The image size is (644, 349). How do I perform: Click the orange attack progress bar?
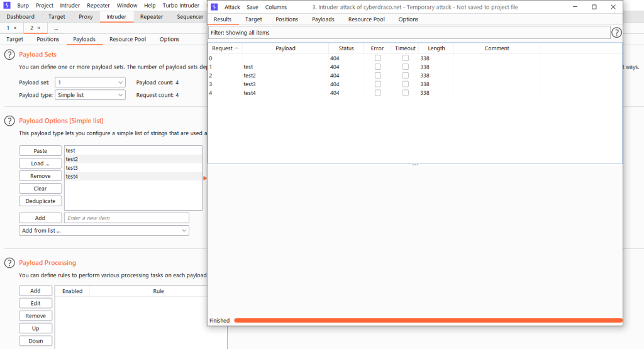[428, 321]
